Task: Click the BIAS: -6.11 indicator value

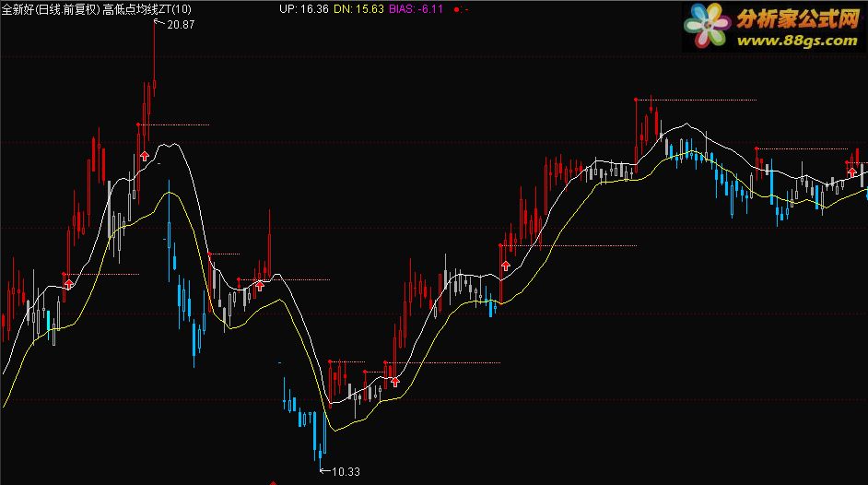Action: click(x=416, y=9)
